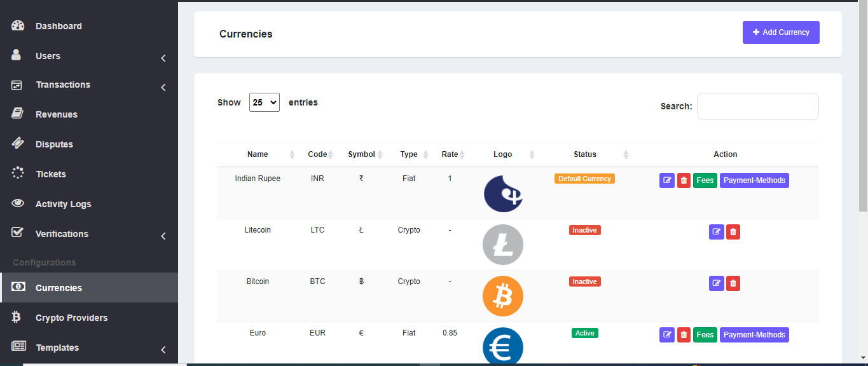Open the edit icon on the Litecoin row

717,231
